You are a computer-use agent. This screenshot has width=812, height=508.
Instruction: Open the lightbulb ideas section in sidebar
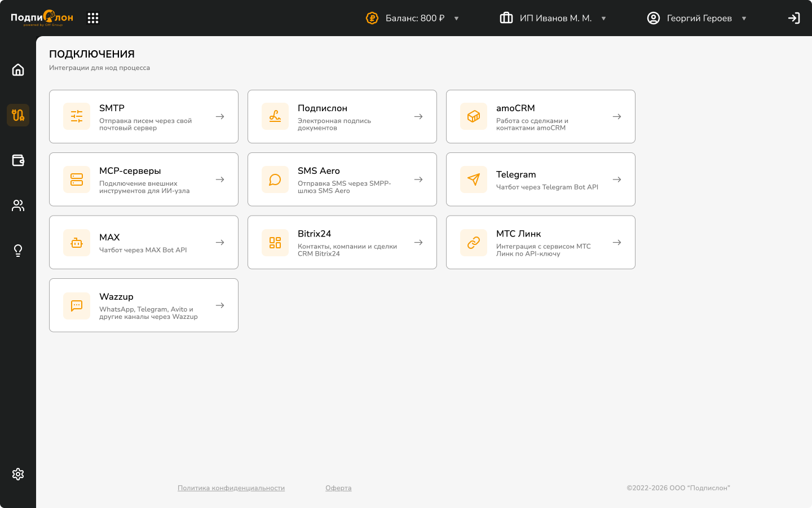click(x=18, y=251)
